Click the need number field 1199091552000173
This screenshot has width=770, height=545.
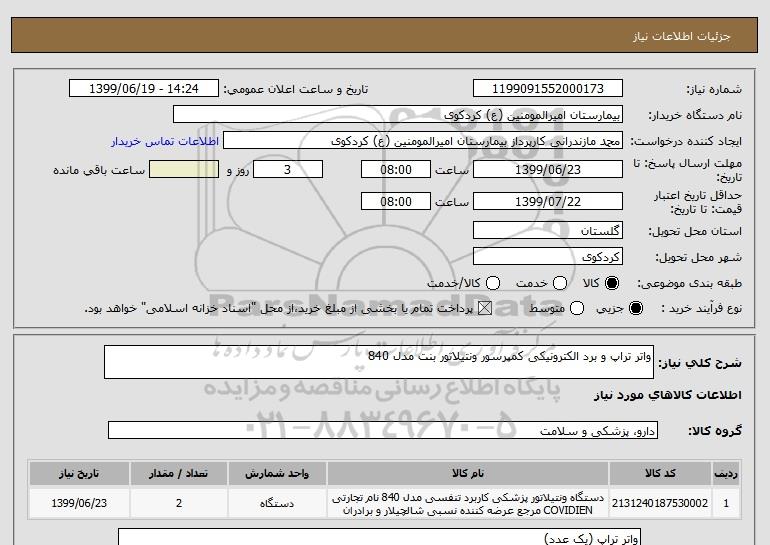pos(548,88)
